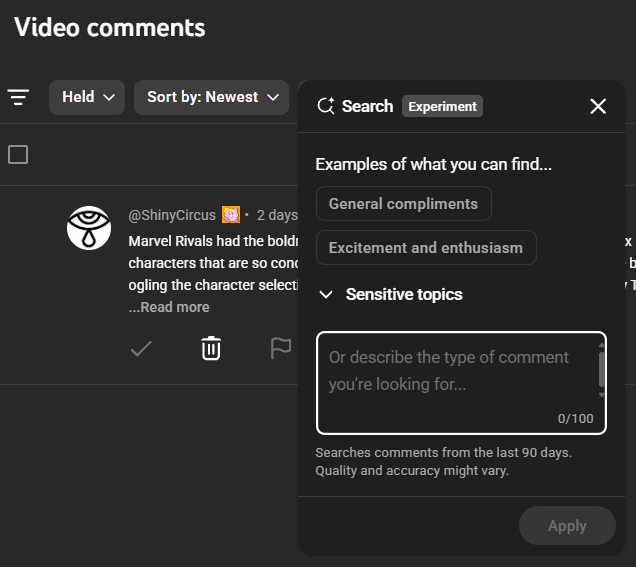Click the member badge beside ShinyCircus

tap(231, 215)
